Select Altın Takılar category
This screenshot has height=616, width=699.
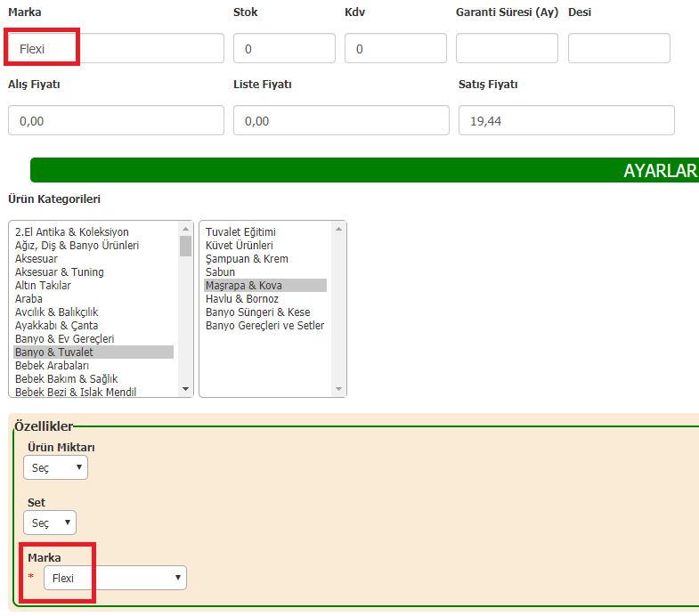[93, 285]
